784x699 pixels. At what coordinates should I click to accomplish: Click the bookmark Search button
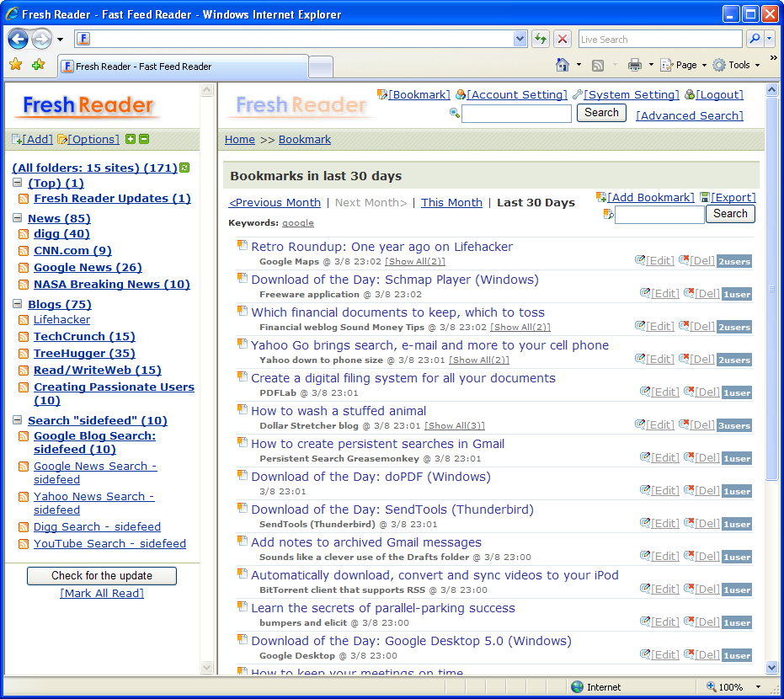(730, 214)
